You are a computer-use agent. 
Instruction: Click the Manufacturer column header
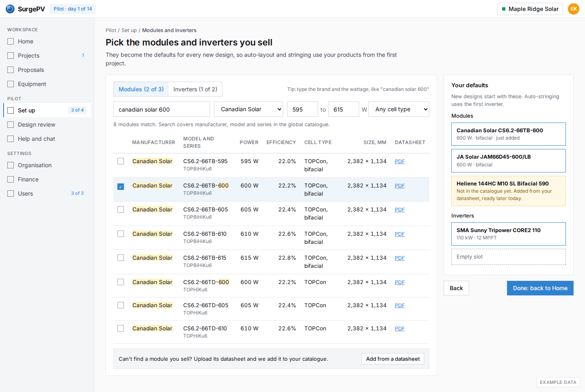154,142
